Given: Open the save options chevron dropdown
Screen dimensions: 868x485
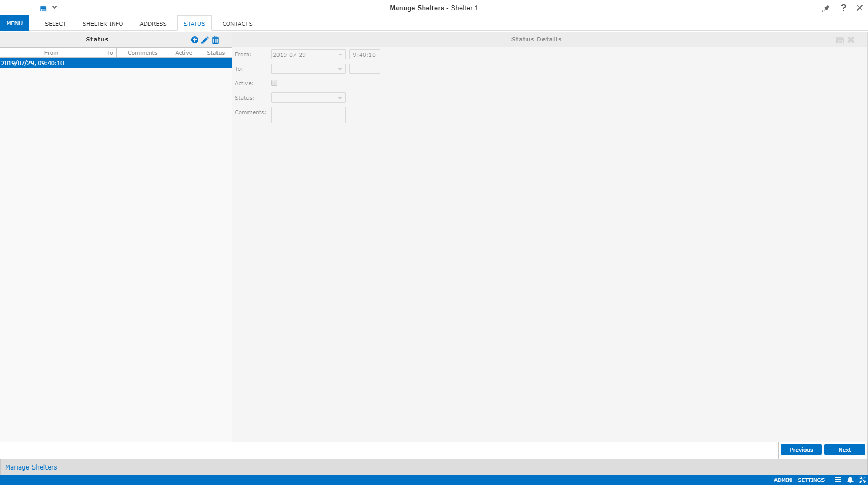Looking at the screenshot, I should pos(55,8).
